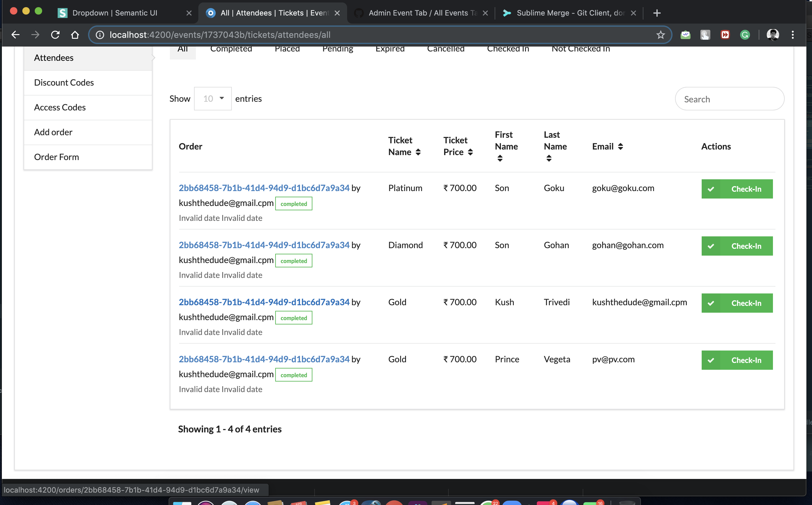
Task: Open Discount Codes in the sidebar
Action: click(x=88, y=83)
